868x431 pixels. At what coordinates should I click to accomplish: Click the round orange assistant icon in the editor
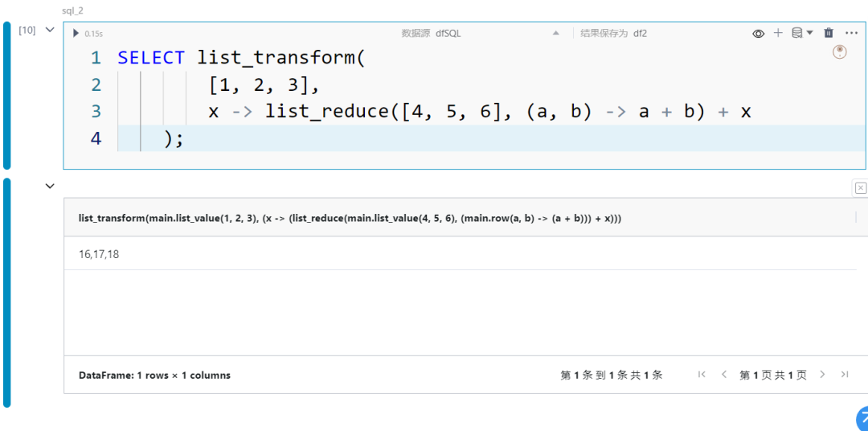tap(840, 51)
